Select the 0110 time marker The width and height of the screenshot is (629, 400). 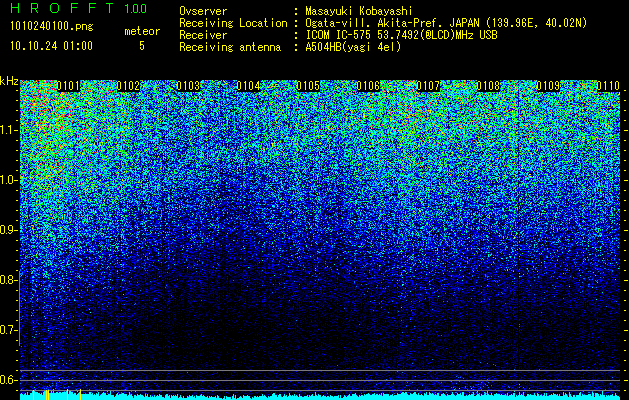pos(608,86)
